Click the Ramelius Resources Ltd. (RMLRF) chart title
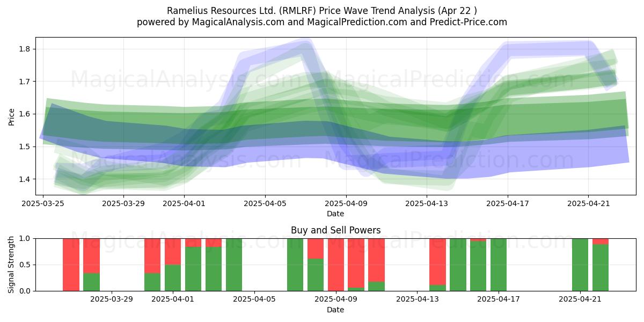Viewport: 644px width, 322px height. tap(322, 11)
